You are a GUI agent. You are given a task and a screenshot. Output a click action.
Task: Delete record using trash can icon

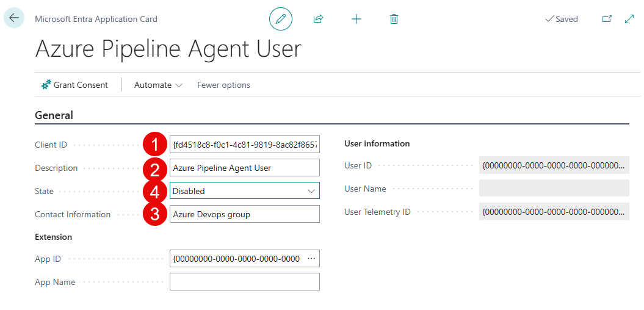point(394,19)
